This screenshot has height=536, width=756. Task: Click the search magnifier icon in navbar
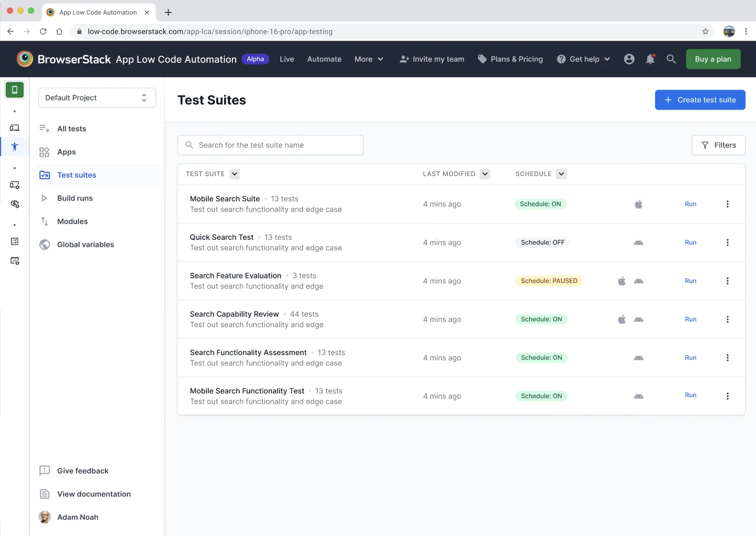(671, 59)
